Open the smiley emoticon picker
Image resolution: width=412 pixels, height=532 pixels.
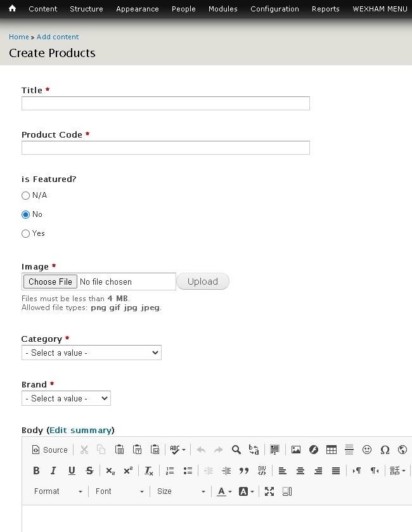click(x=367, y=450)
